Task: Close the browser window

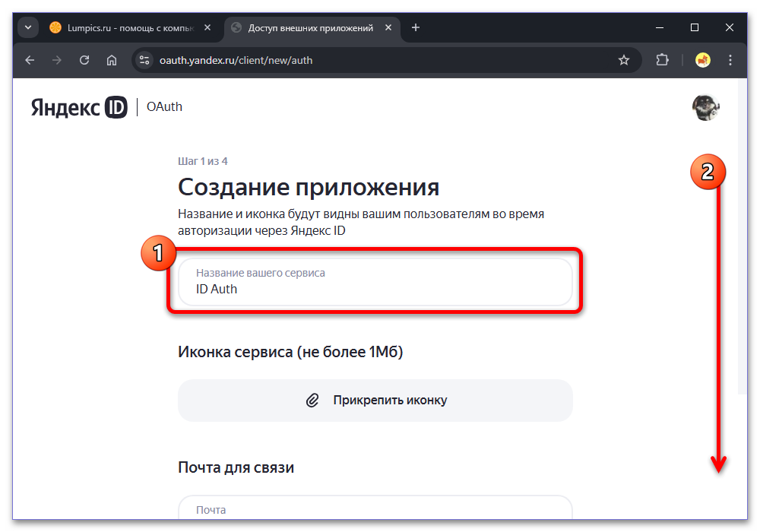Action: (730, 27)
